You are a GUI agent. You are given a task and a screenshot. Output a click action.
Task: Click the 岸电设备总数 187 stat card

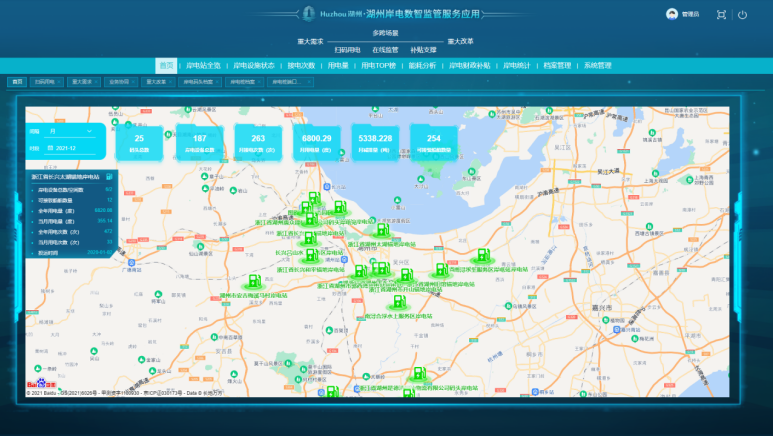199,143
